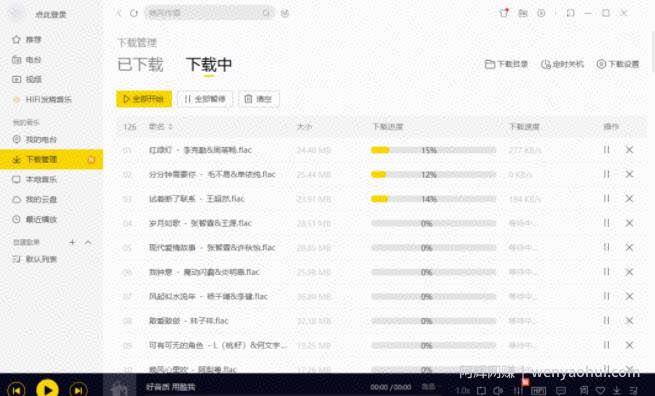Open the HiFi icon in player bar
Image resolution: width=655 pixels, height=396 pixels.
tap(538, 391)
